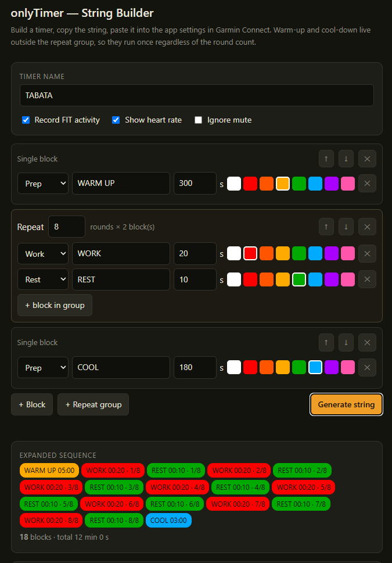
Task: Pick green color for WARM UP block
Action: (299, 184)
